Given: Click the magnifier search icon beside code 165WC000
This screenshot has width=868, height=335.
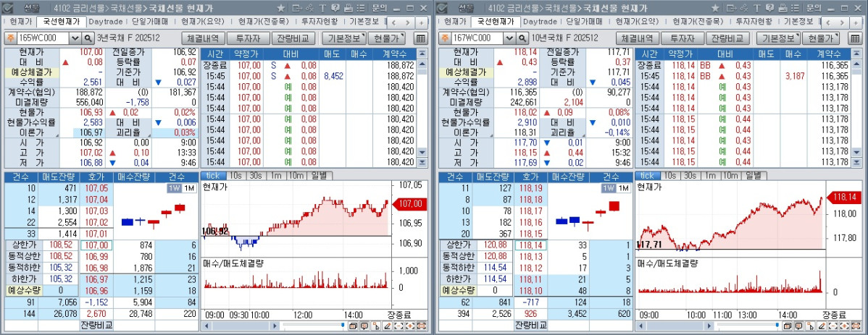Looking at the screenshot, I should click(x=88, y=38).
